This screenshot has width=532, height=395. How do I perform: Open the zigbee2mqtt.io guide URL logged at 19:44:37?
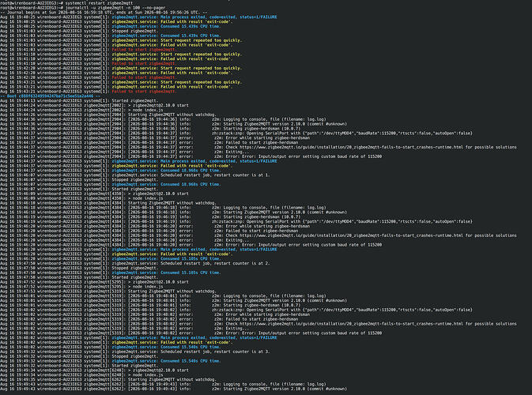(351, 147)
